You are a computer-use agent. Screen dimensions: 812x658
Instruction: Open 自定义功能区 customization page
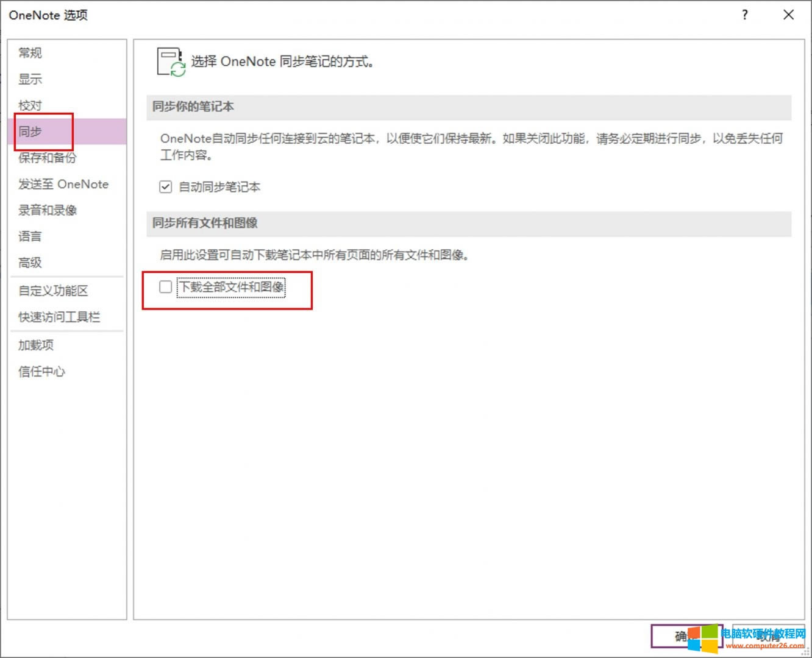pos(54,291)
